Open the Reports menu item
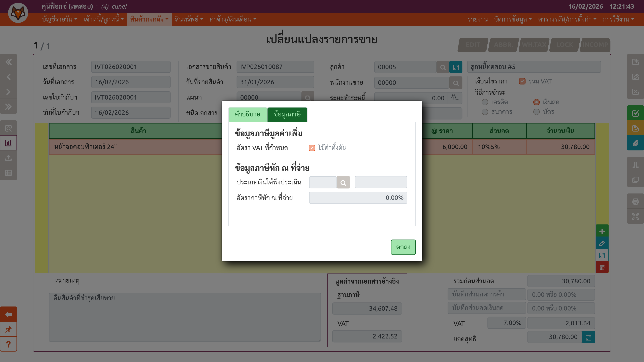Viewport: 644px width, 362px height. click(x=478, y=19)
